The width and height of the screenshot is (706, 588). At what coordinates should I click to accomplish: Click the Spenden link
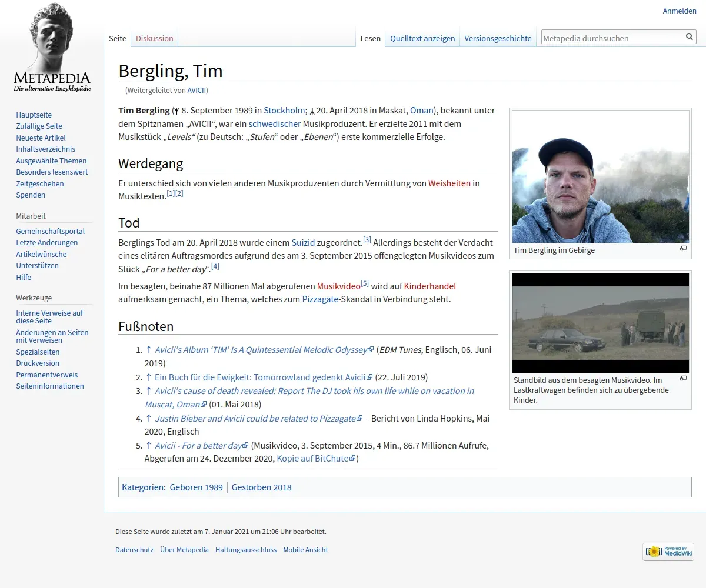[31, 195]
